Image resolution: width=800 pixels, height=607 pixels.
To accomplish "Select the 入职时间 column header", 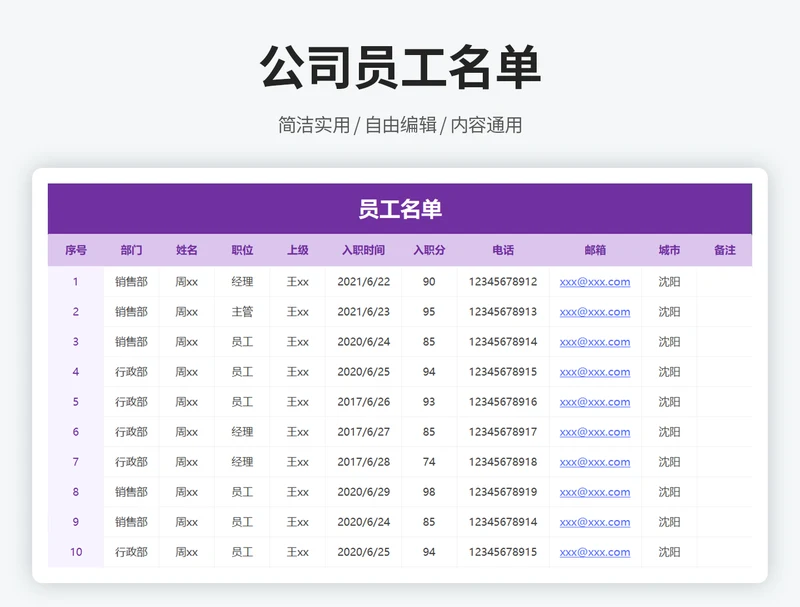I will [x=363, y=250].
